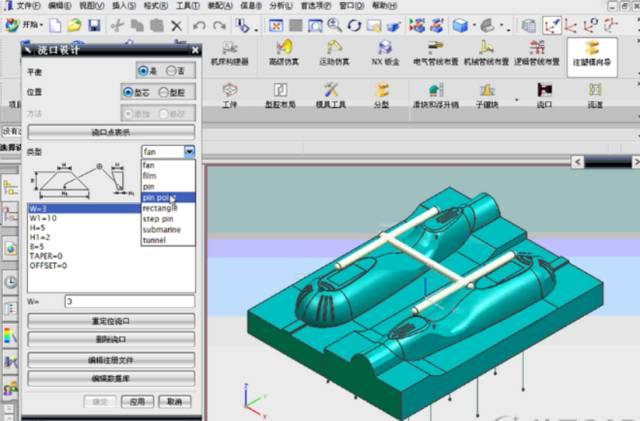The image size is (640, 421).
Task: Click the Undo arrow icon
Action: click(199, 24)
